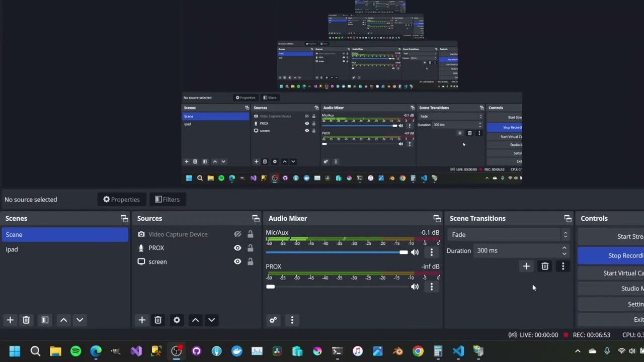Lock the screen source
This screenshot has height=362, width=644.
click(250, 261)
